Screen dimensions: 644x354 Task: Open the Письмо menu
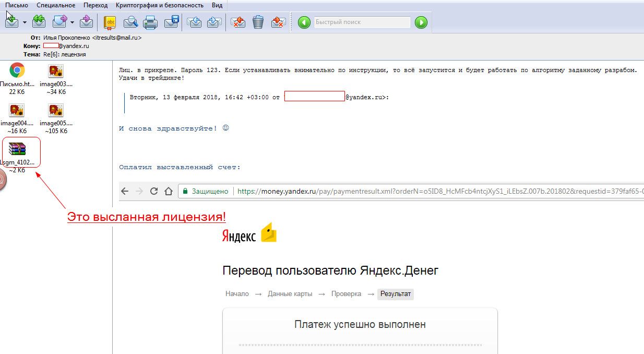pos(17,5)
